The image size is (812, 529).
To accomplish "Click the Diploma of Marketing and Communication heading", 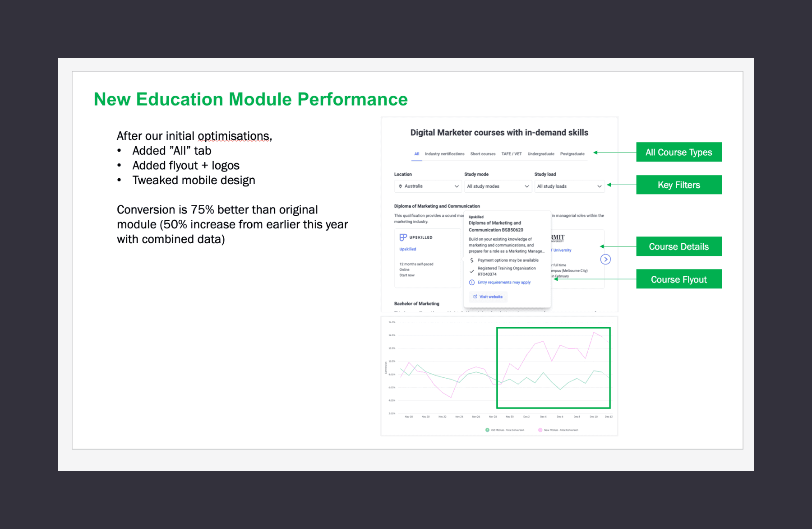I will [x=437, y=206].
